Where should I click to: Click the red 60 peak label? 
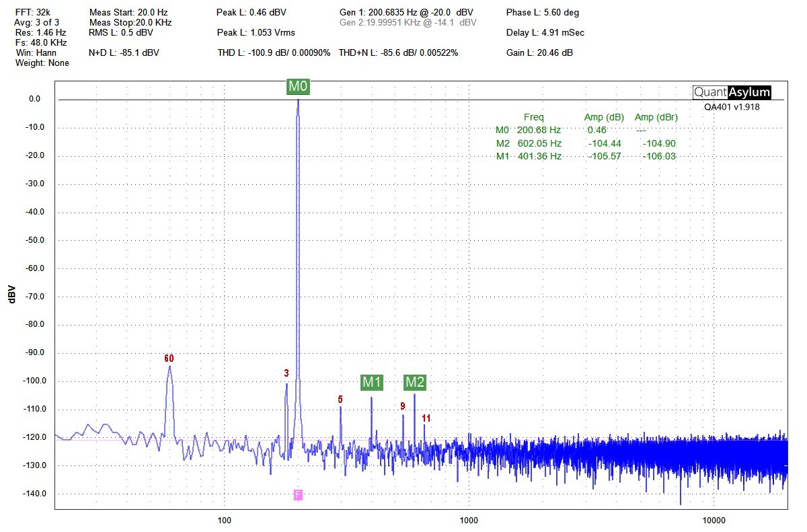[x=169, y=358]
